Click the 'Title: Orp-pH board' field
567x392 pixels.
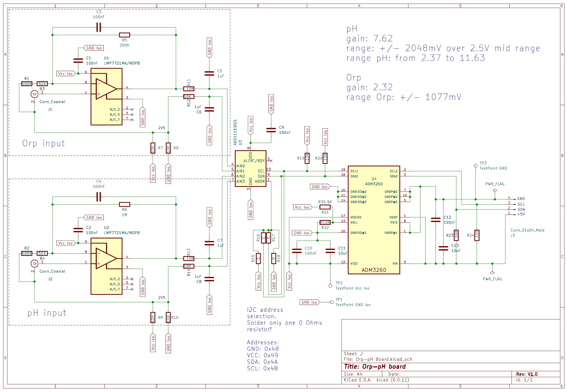point(375,367)
